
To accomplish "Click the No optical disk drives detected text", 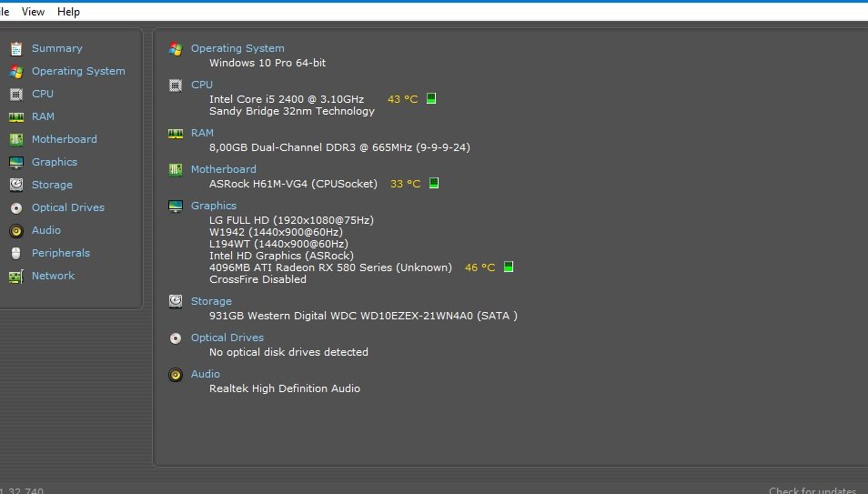I will [289, 352].
